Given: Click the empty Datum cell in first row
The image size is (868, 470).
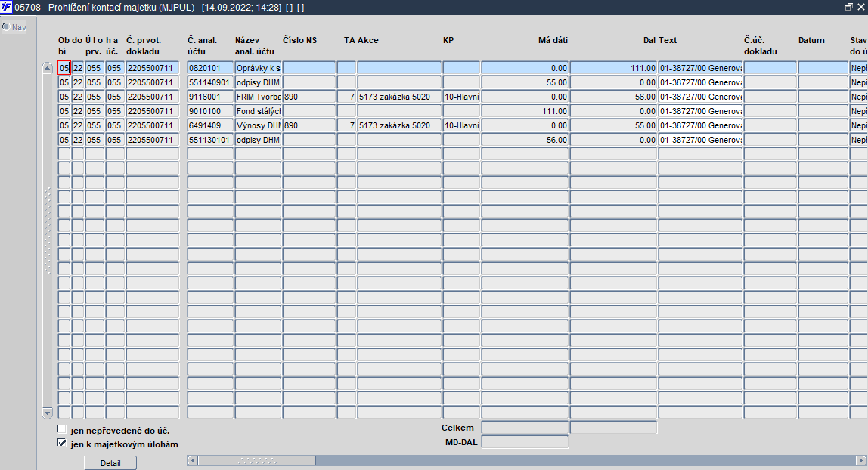Looking at the screenshot, I should [823, 68].
